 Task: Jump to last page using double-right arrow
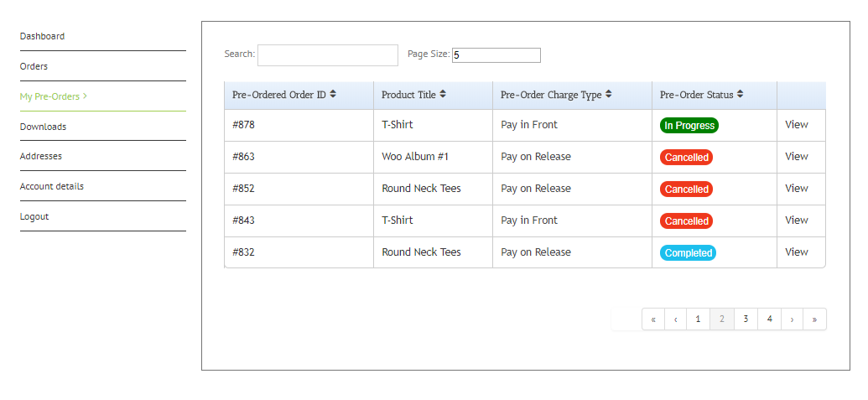coord(814,319)
